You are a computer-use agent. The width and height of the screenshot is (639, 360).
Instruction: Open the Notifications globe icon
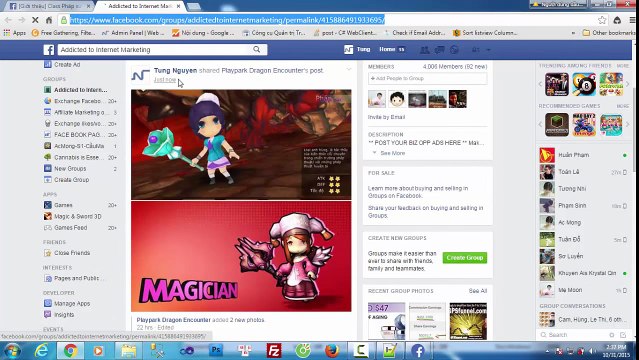tap(454, 50)
